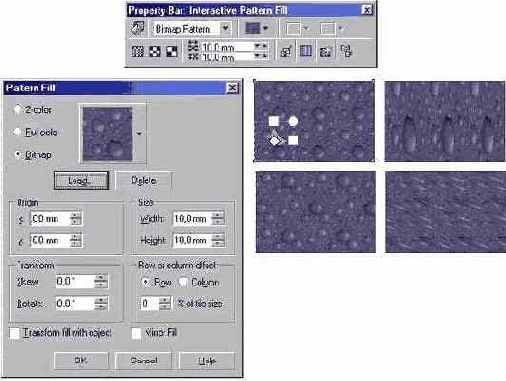Click the Origin y spinner arrows
This screenshot has width=506, height=381.
pos(76,240)
